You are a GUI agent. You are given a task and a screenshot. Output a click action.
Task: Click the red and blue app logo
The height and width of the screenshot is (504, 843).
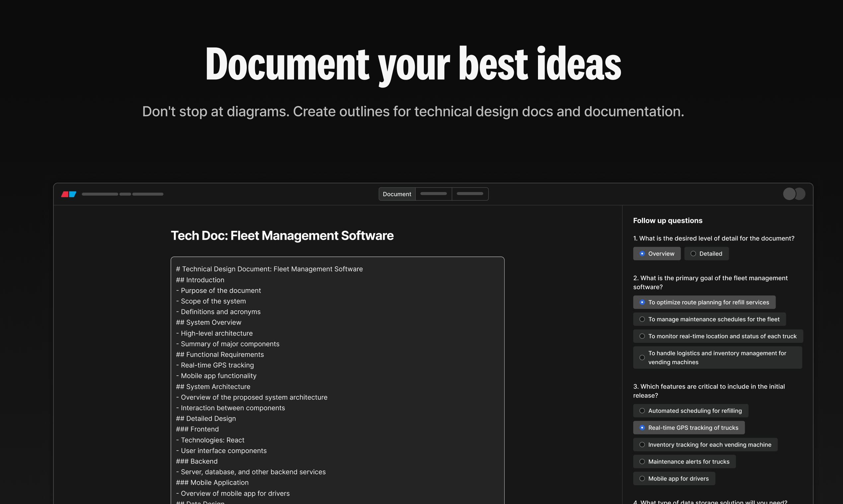pos(69,194)
